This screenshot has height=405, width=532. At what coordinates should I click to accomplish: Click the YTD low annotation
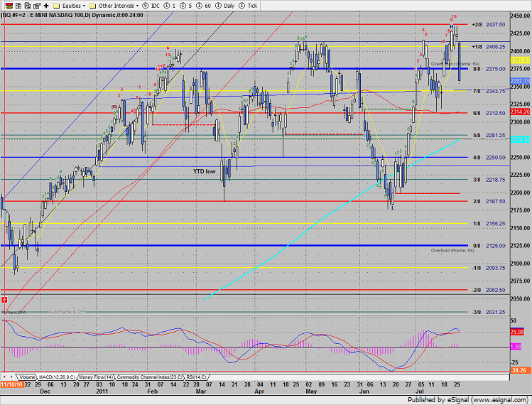click(x=205, y=171)
